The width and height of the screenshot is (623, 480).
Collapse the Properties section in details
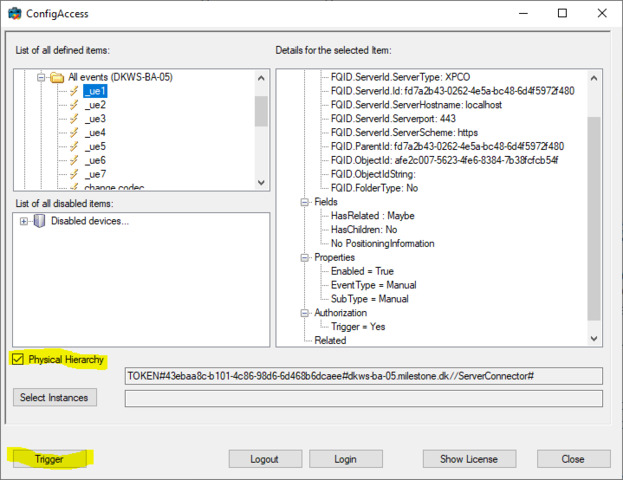[305, 257]
